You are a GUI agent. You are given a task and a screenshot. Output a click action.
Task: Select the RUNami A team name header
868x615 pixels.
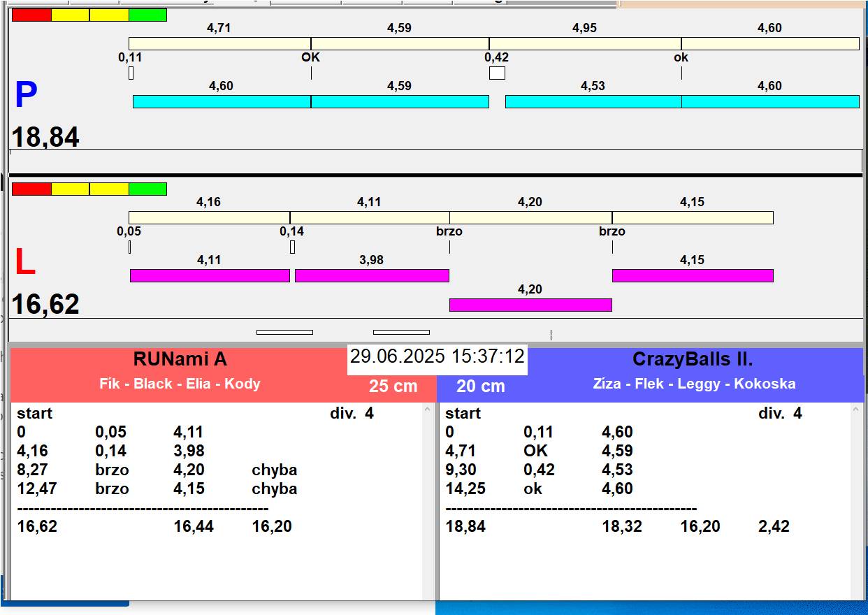click(180, 360)
